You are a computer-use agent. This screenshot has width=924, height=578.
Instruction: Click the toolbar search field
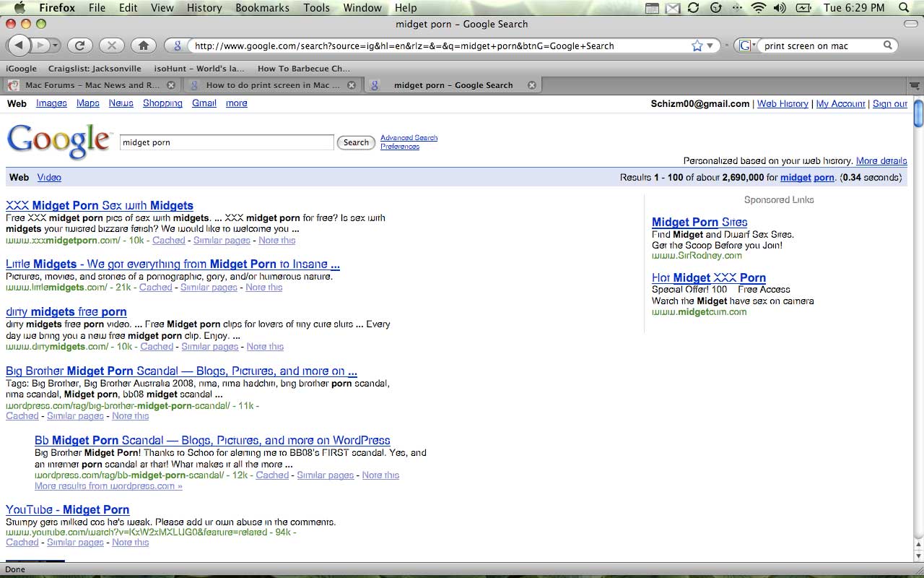coord(821,46)
